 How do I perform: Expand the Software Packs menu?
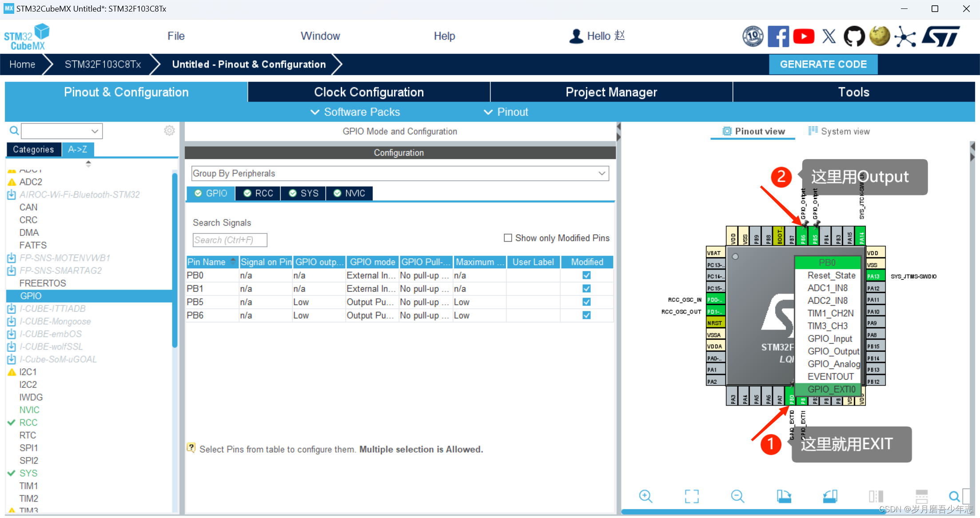click(355, 112)
